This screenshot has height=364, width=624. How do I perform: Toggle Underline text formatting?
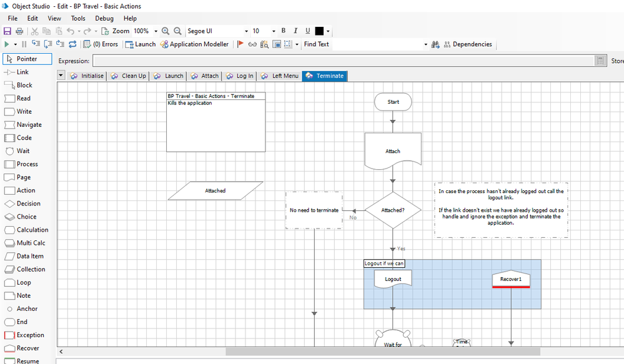(x=308, y=31)
